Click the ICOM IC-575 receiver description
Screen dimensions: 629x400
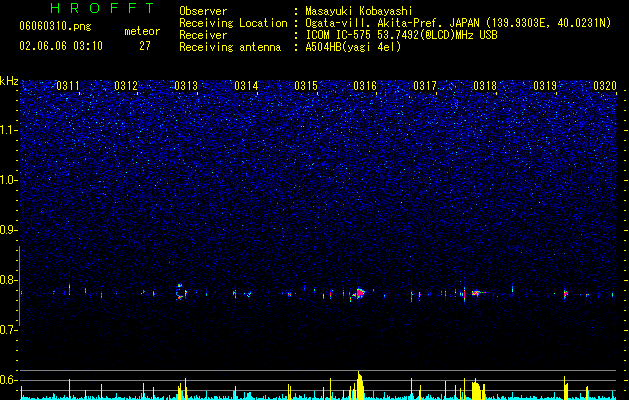point(401,35)
